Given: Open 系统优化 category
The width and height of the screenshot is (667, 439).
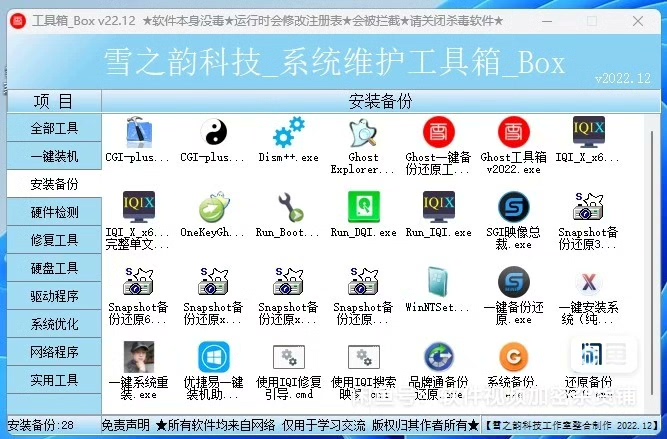Looking at the screenshot, I should coord(54,324).
